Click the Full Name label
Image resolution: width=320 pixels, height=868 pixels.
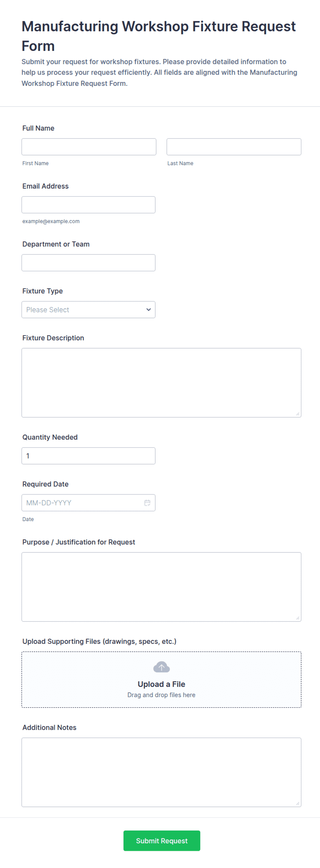click(x=38, y=128)
